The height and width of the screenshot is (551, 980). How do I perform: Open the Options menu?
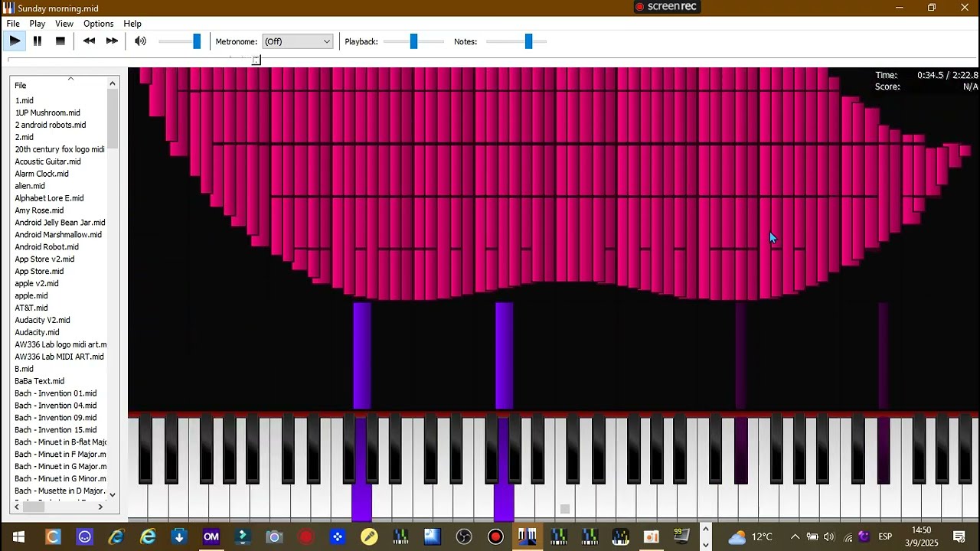(98, 24)
